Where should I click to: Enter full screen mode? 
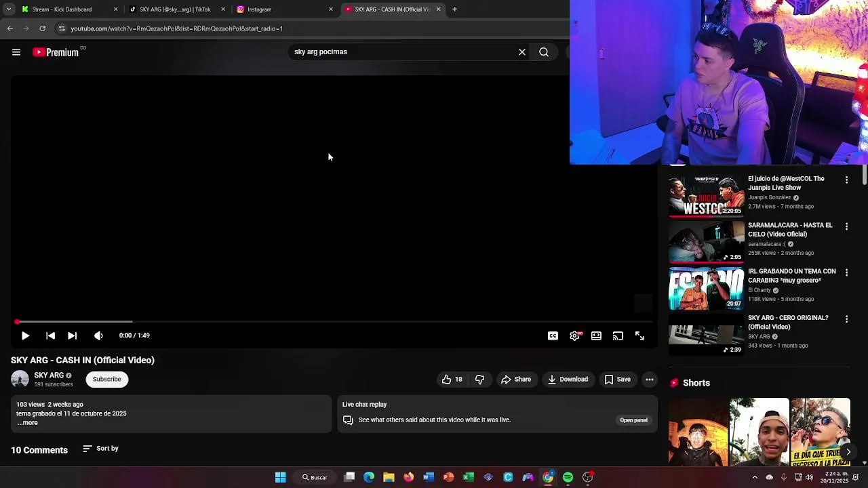pyautogui.click(x=639, y=335)
